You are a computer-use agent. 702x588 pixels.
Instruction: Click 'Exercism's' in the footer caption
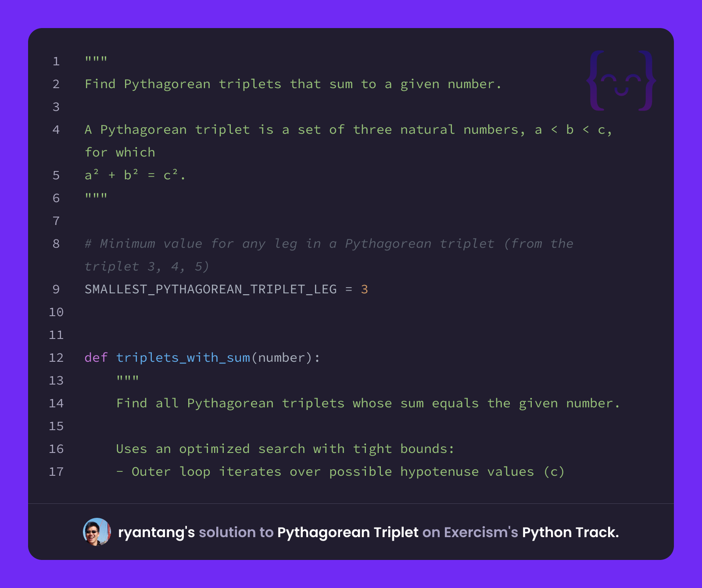tap(481, 532)
